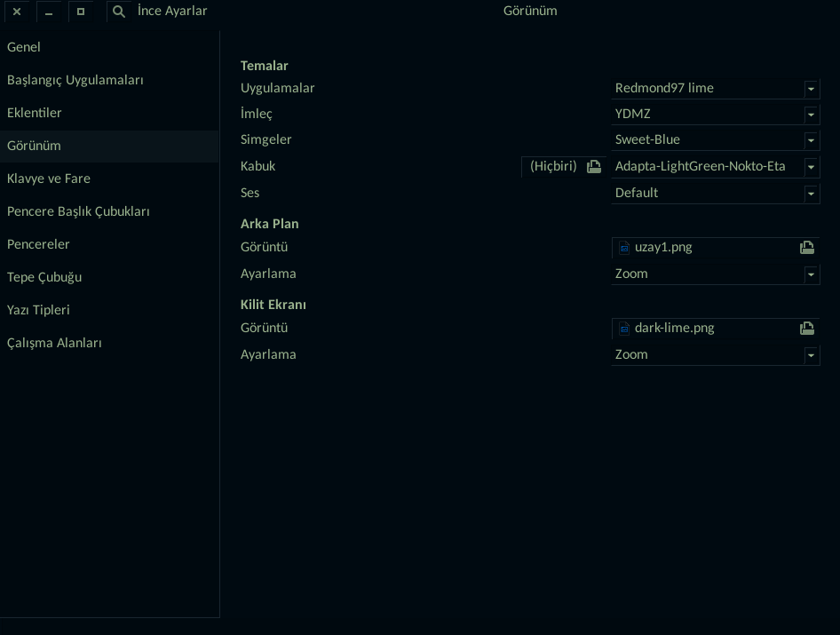Open Simgeler dropdown showing Sweet-Blue
The image size is (840, 635).
tap(715, 139)
